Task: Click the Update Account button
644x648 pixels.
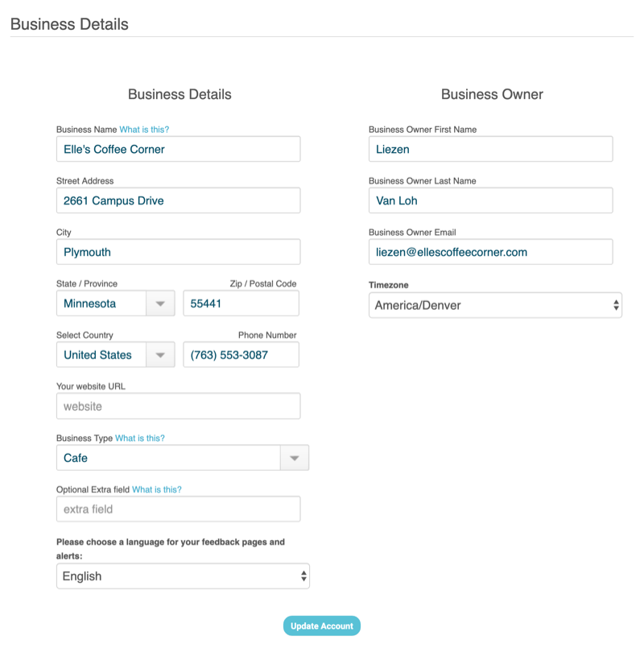Action: pos(322,626)
